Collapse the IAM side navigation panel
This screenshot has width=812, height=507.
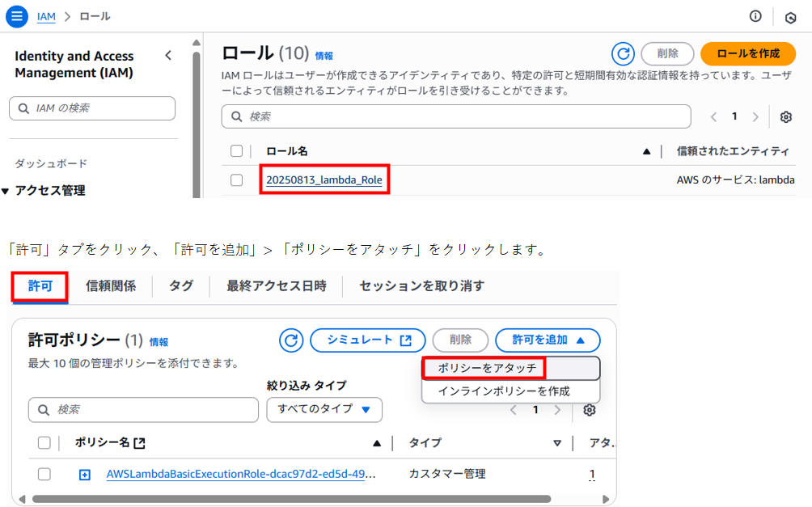[168, 56]
